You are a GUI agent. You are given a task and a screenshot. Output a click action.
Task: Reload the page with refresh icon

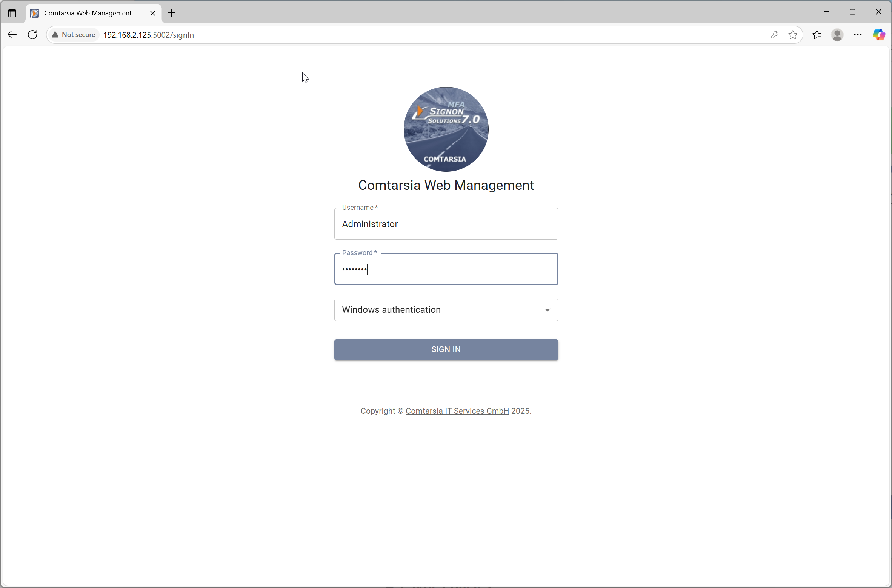pyautogui.click(x=33, y=35)
